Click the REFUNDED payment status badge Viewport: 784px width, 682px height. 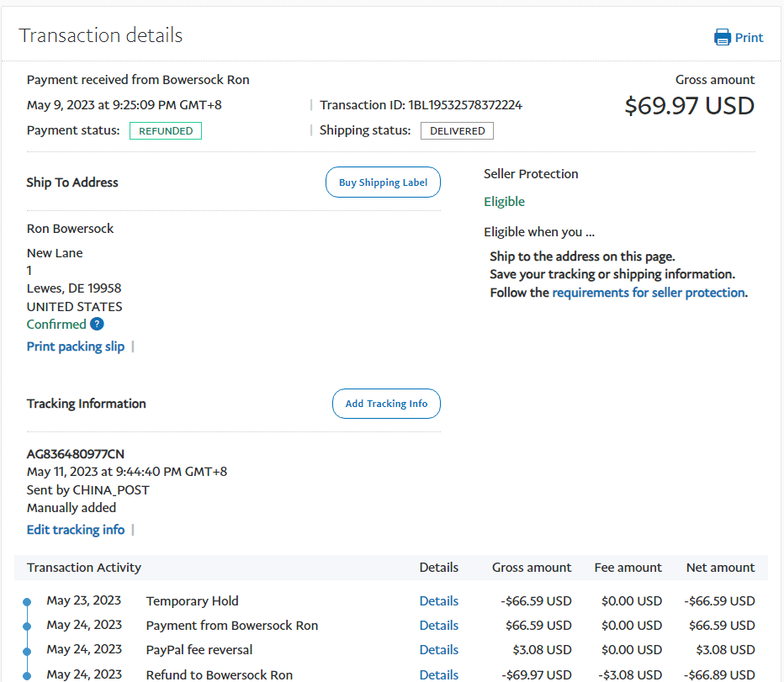coord(166,131)
